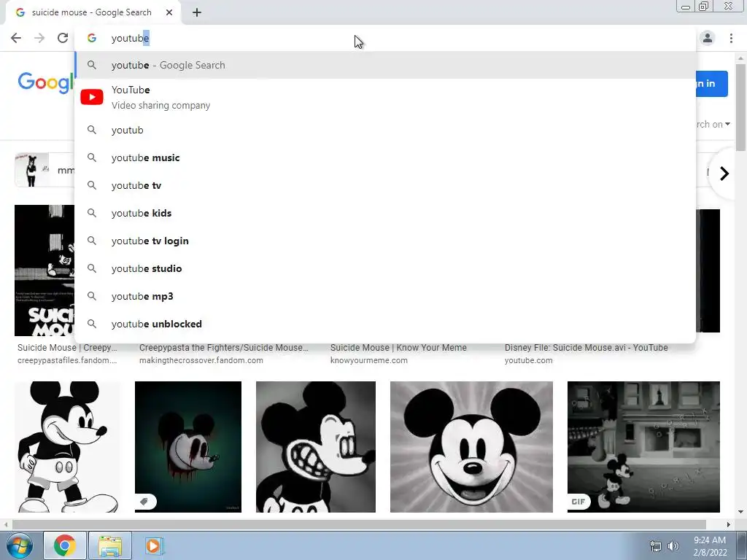
Task: Open the Chrome profile avatar icon
Action: 708,38
